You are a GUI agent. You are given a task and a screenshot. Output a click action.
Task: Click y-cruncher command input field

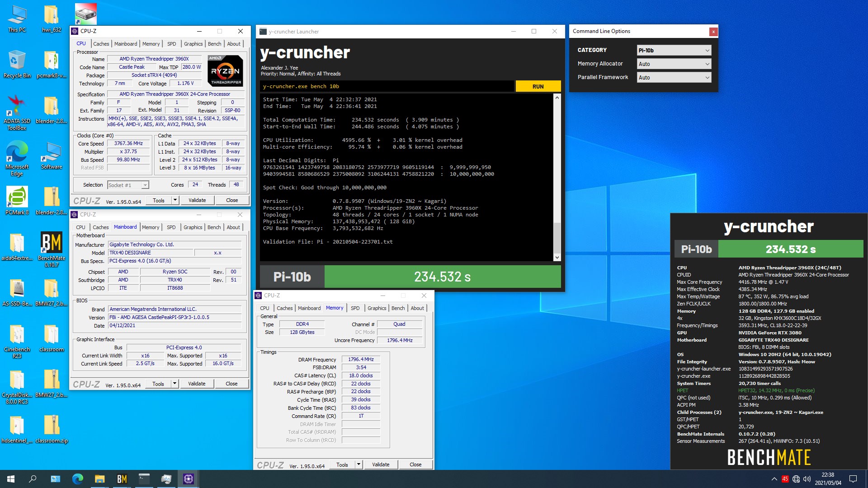(x=387, y=86)
